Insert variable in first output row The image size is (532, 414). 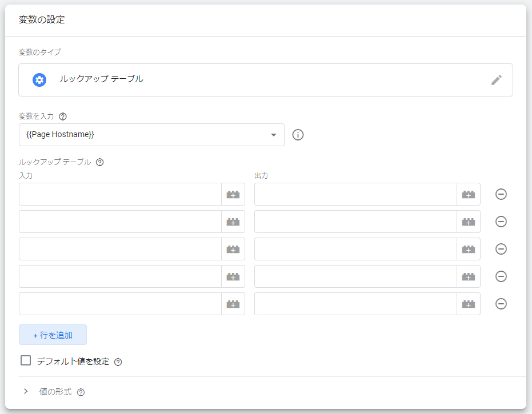pyautogui.click(x=469, y=194)
